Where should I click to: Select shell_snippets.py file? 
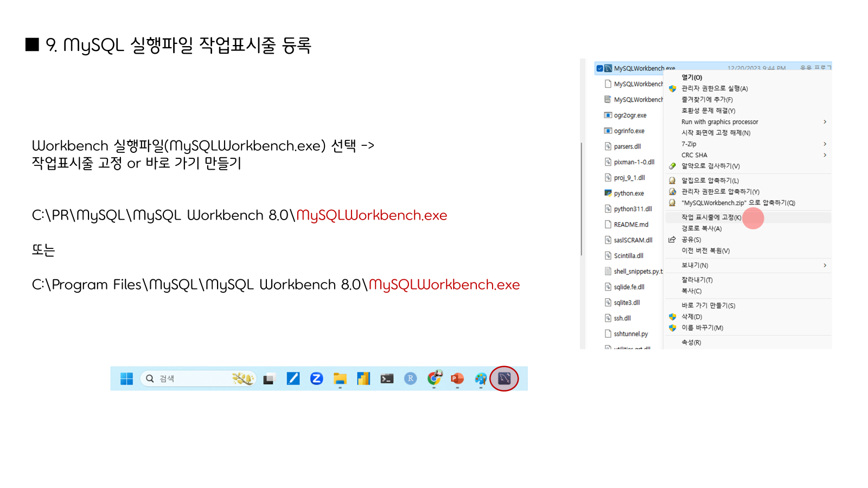638,272
